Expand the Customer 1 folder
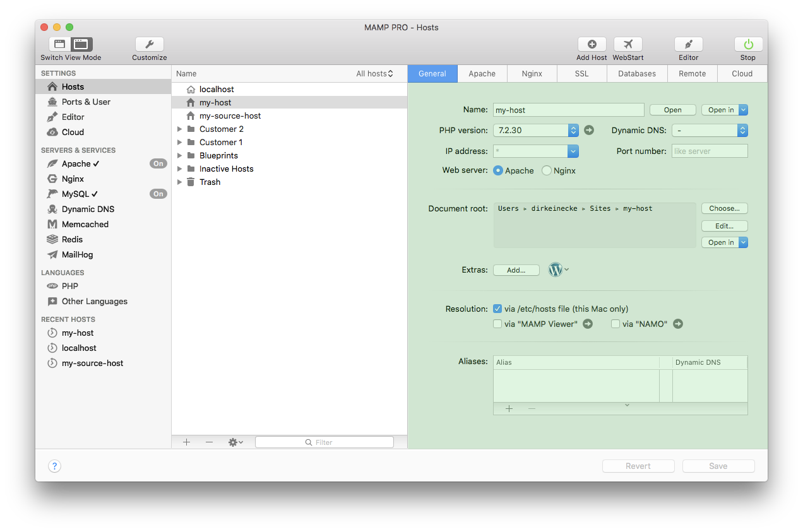803x532 pixels. tap(179, 142)
